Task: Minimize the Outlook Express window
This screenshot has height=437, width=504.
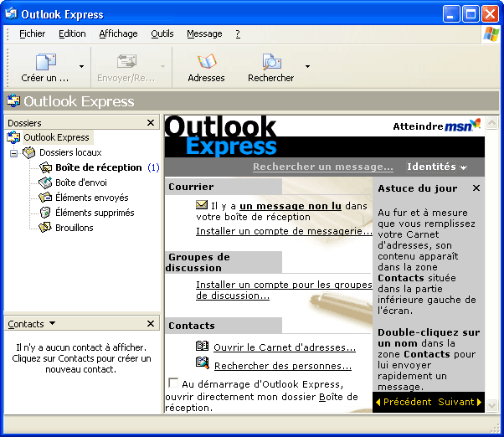Action: pos(451,14)
